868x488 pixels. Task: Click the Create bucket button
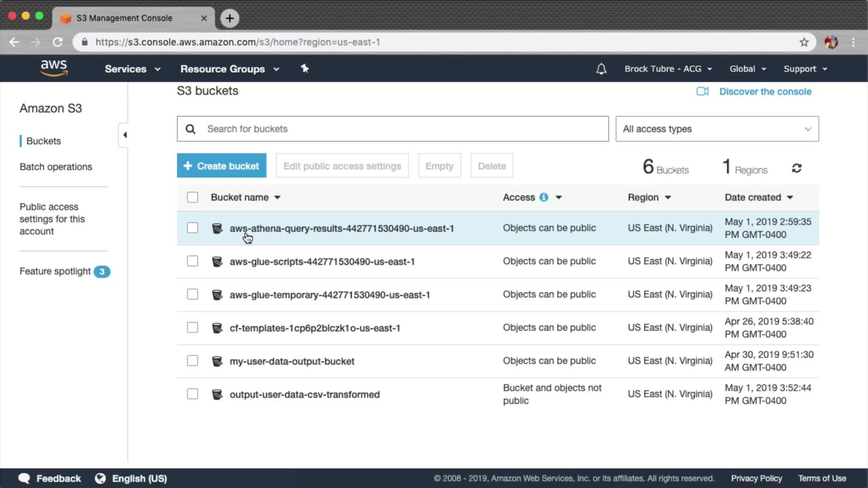222,166
